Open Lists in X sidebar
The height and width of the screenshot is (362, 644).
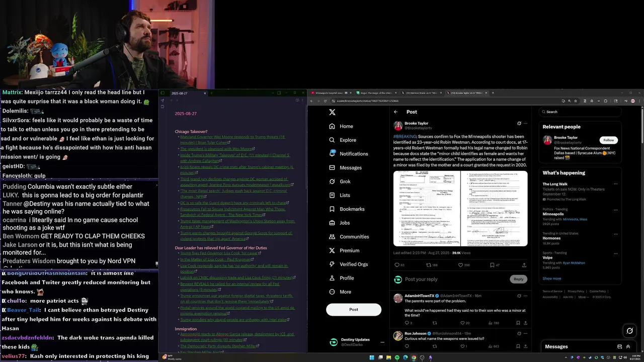(x=340, y=195)
